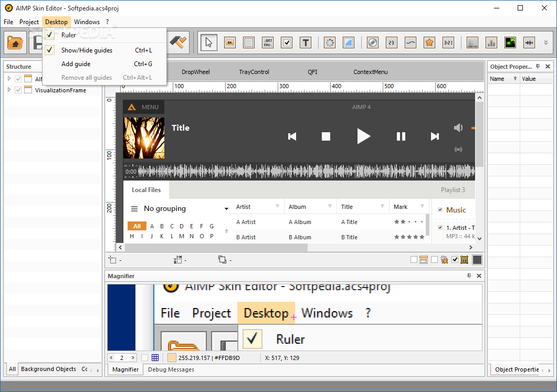Screen dimensions: 557x392
Task: Select the spectrogram visualization tool
Action: 472,43
